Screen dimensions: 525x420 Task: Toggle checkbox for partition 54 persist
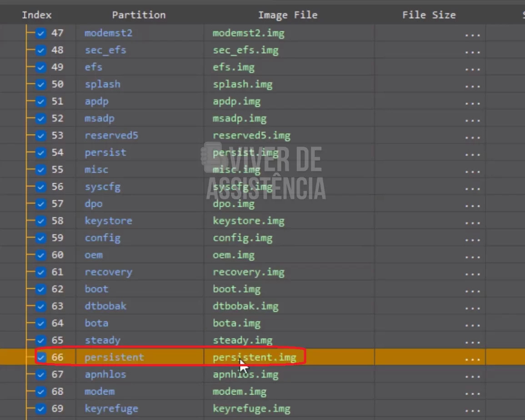tap(41, 153)
